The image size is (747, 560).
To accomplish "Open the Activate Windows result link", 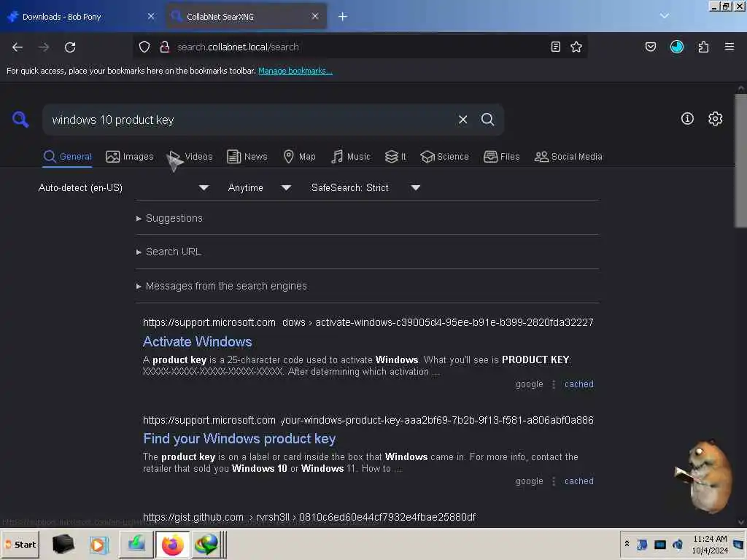I will coord(197,341).
